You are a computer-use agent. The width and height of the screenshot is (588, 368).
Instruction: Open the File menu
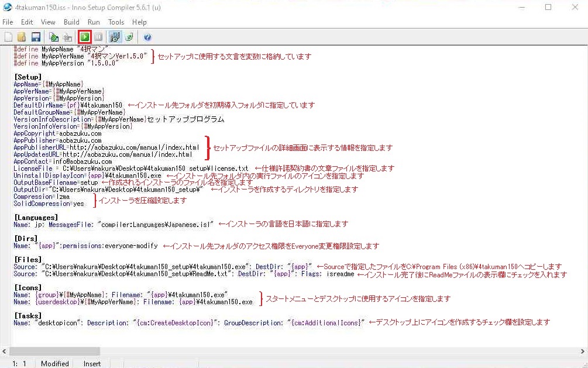8,22
